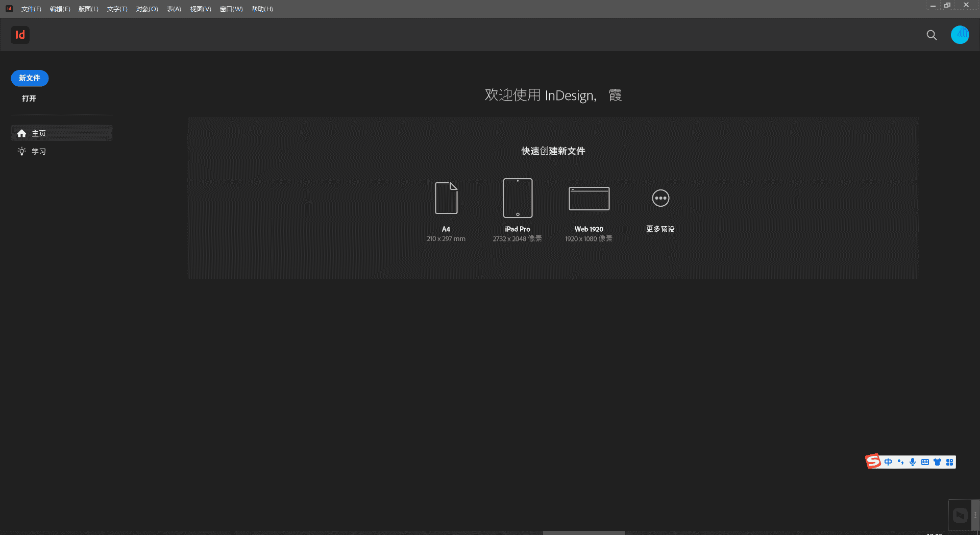
Task: Toggle the punctuation mode on IME bar
Action: (x=900, y=462)
